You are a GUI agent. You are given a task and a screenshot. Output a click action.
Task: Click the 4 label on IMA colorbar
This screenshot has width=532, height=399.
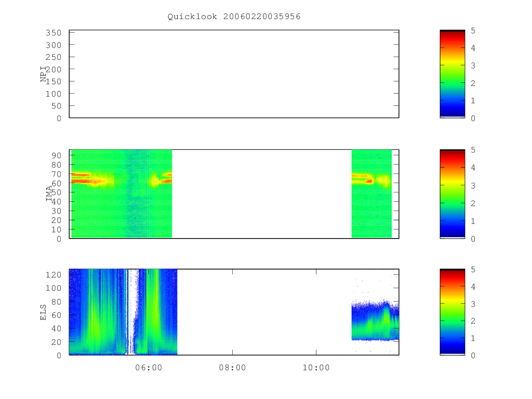pyautogui.click(x=473, y=168)
